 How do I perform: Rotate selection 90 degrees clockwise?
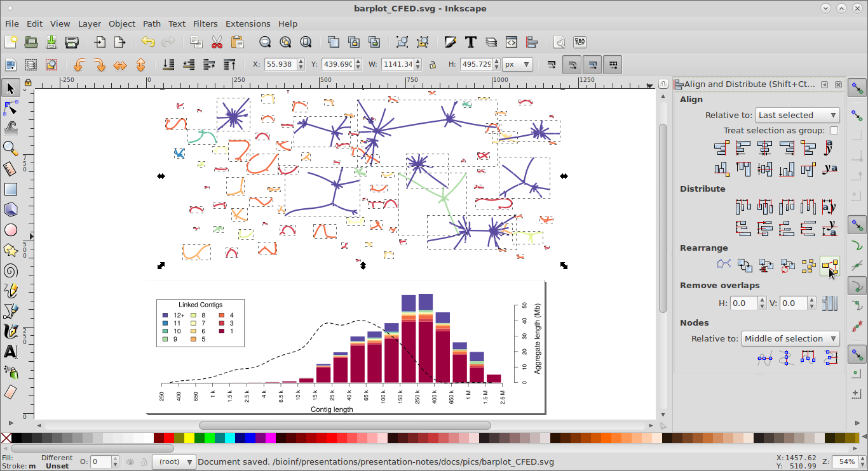pyautogui.click(x=100, y=65)
